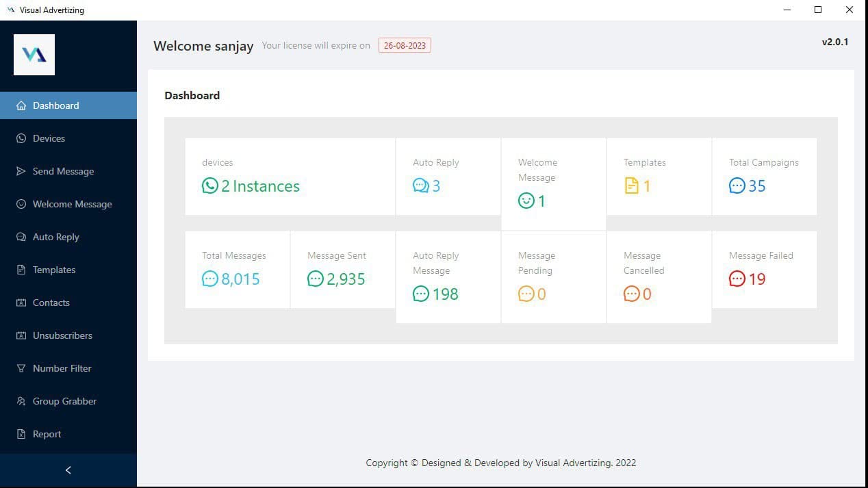Viewport: 868px width, 488px height.
Task: Click the 26-08-2023 license expiry badge
Action: 405,46
